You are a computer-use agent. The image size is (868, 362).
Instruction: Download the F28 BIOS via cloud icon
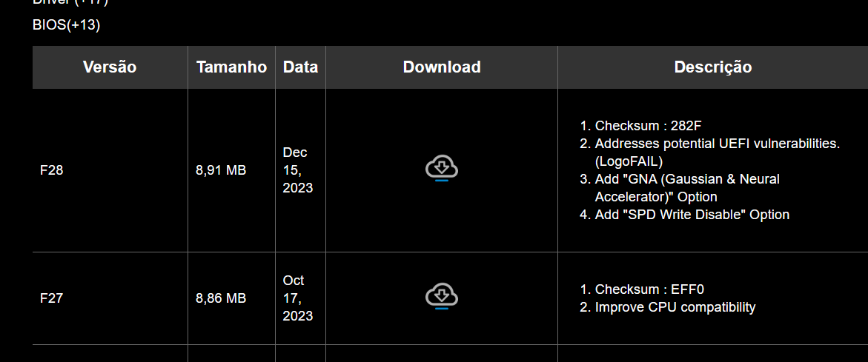[441, 169]
